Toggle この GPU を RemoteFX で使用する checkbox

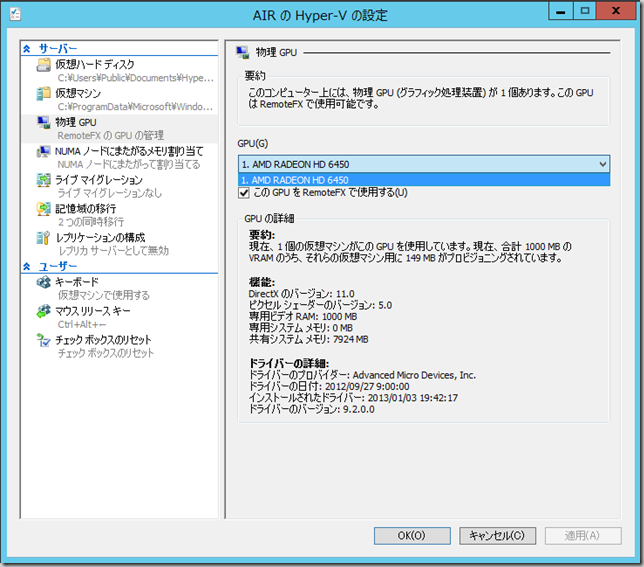[x=244, y=193]
